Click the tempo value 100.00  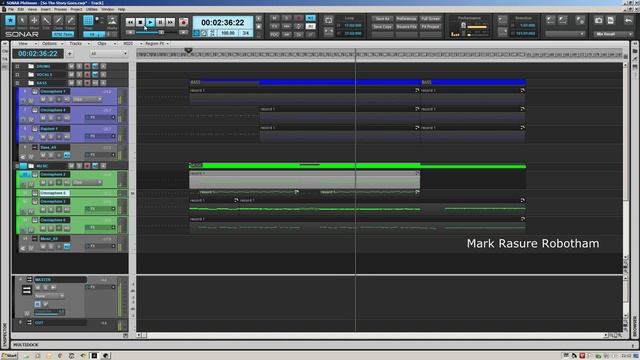228,33
